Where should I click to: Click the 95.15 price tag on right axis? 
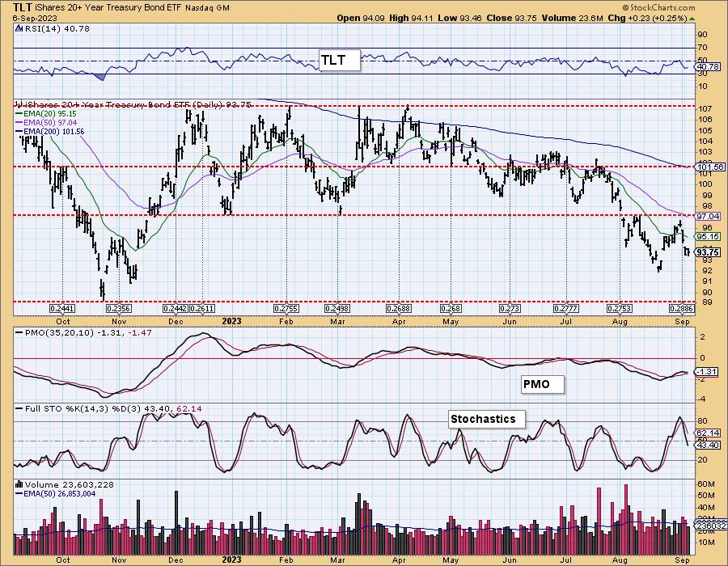pyautogui.click(x=708, y=237)
